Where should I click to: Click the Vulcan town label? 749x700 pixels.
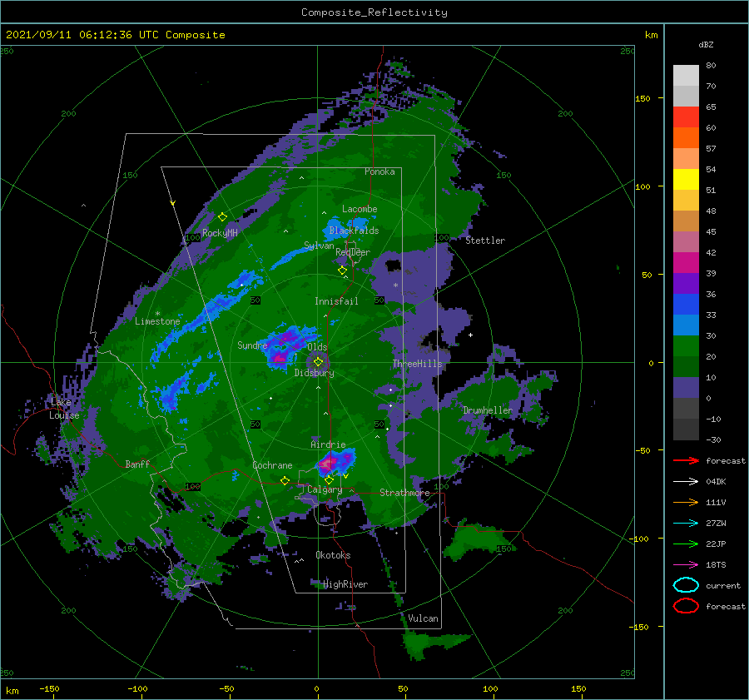423,618
